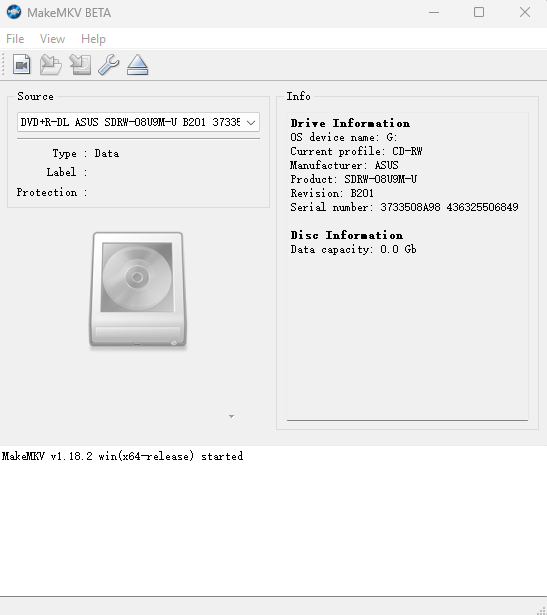Eject the disc with the triangle icon

point(138,65)
